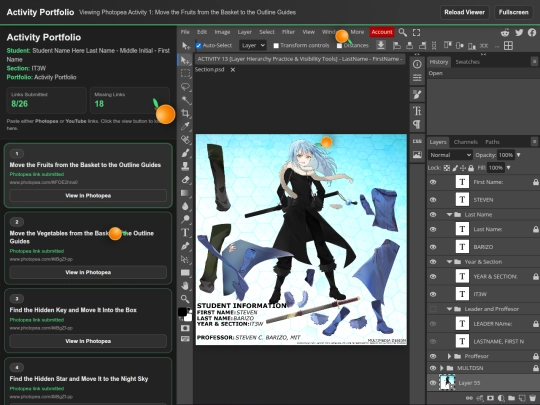This screenshot has height=405, width=540.
Task: Open the Reddit link icon
Action: tap(505, 33)
